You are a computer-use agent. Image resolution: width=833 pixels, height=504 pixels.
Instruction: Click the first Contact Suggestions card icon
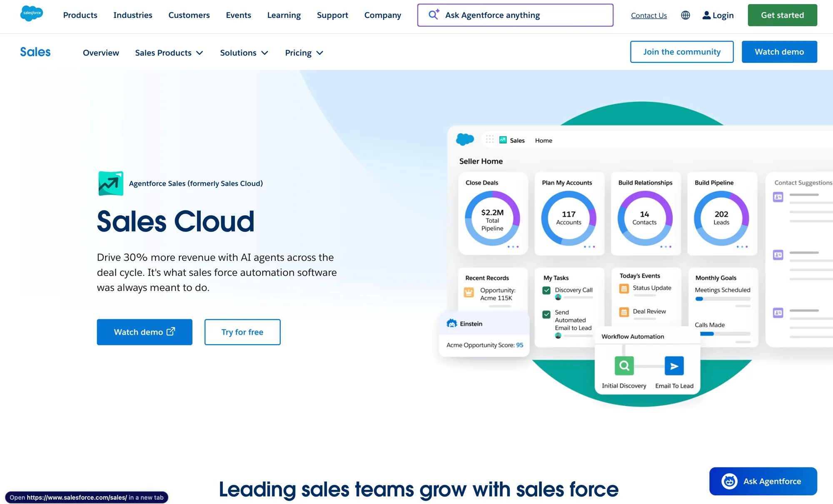click(778, 197)
